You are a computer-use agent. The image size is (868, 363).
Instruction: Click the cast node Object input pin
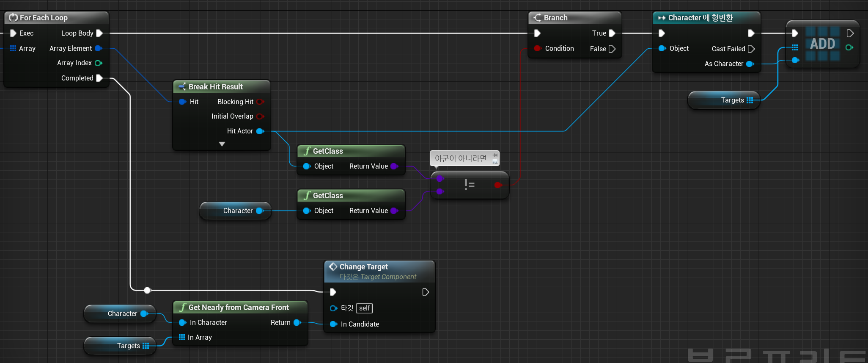point(662,48)
